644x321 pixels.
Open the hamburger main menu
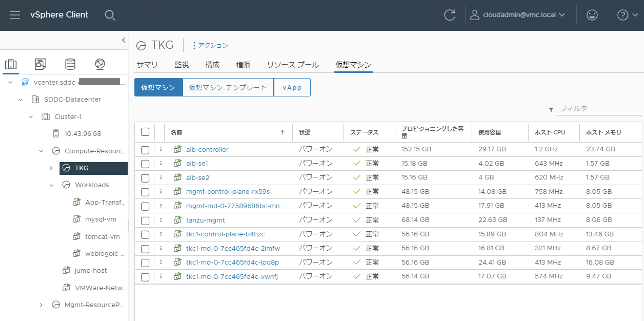15,15
